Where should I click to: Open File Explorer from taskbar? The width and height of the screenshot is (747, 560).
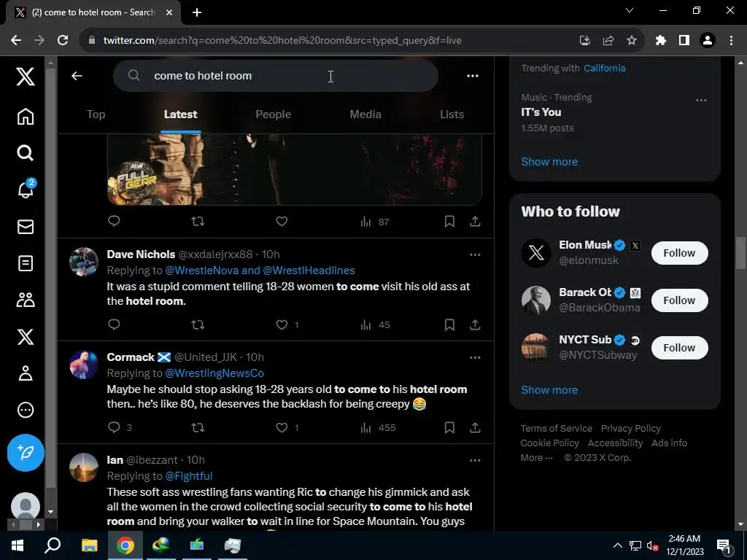click(89, 545)
